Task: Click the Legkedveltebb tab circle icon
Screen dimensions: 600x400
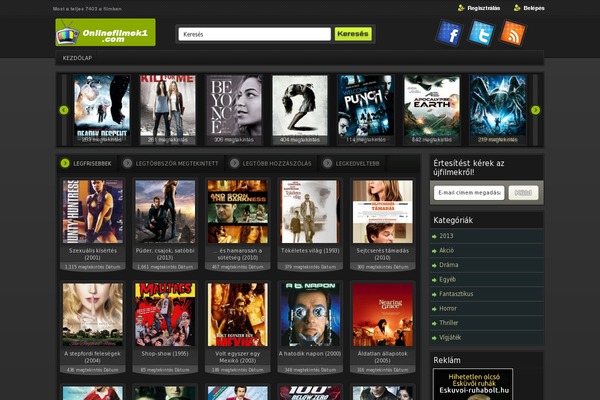Action: click(327, 163)
